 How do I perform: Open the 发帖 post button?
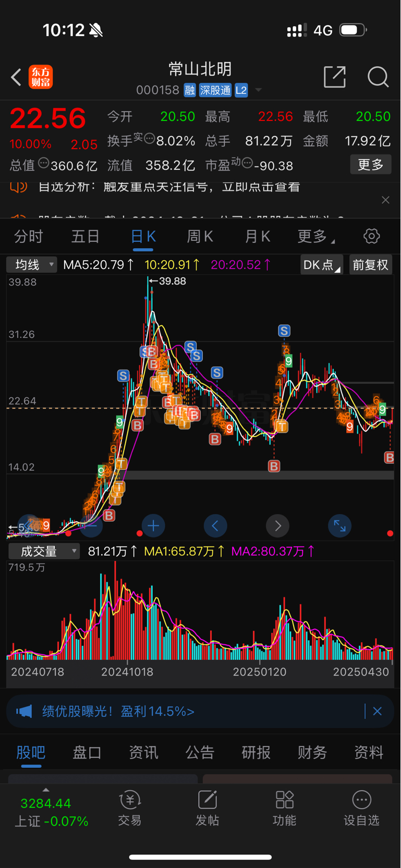(x=207, y=809)
